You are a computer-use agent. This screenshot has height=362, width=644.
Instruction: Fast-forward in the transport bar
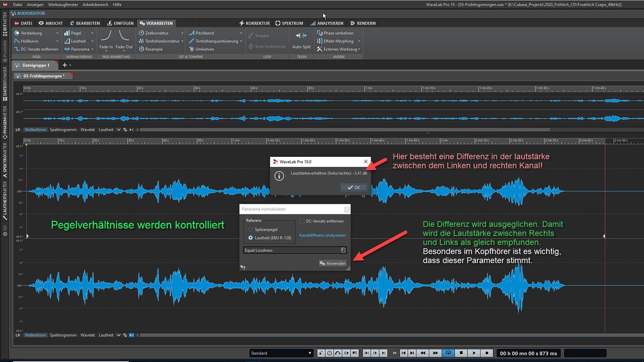click(x=435, y=353)
